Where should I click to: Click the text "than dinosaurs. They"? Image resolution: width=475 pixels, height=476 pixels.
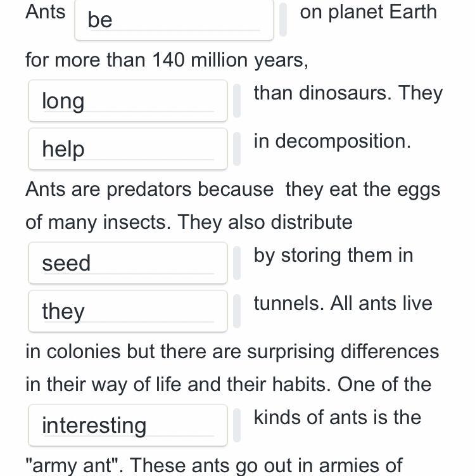(x=348, y=93)
